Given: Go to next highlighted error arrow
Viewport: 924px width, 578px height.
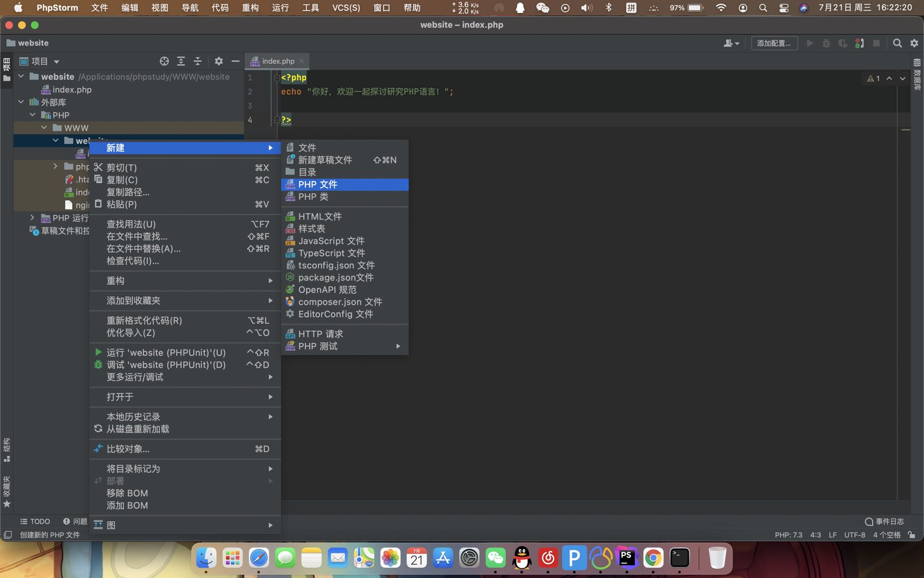Looking at the screenshot, I should 903,78.
